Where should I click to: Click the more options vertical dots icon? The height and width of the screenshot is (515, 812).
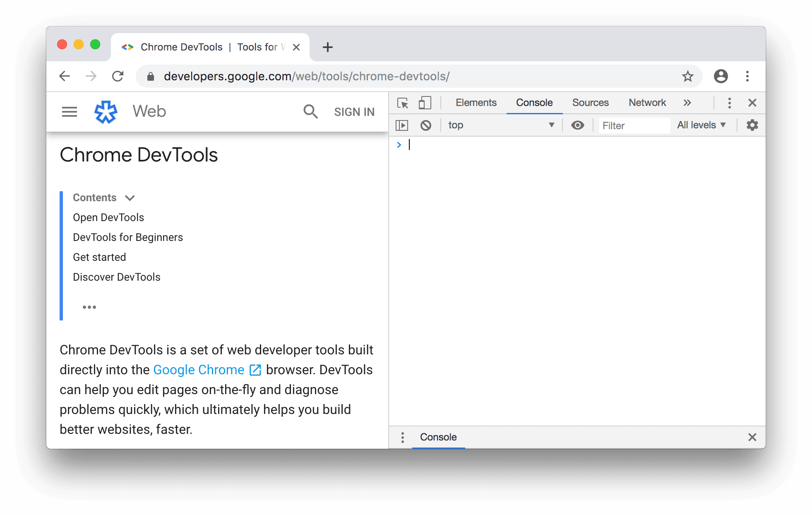pyautogui.click(x=728, y=102)
